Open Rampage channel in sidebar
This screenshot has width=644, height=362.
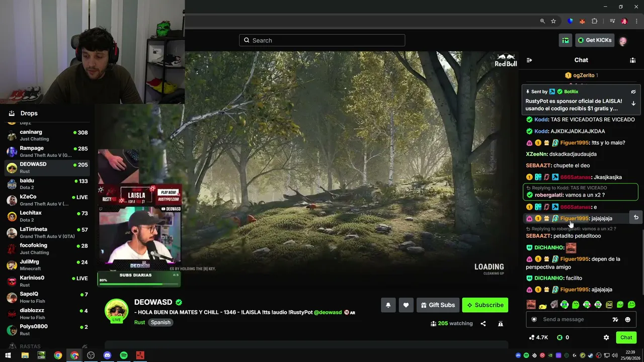pos(46,151)
